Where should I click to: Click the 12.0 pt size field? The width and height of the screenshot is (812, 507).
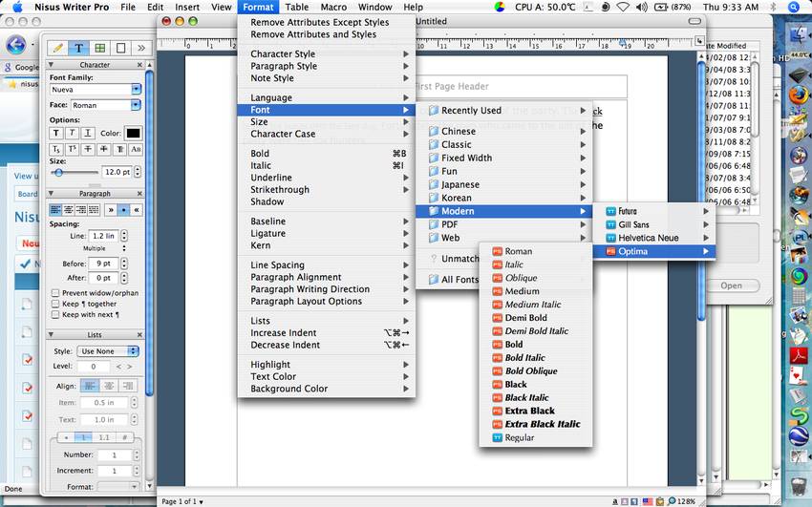pyautogui.click(x=118, y=172)
